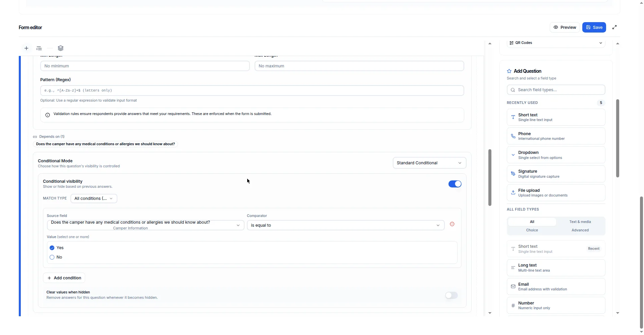The width and height of the screenshot is (644, 335).
Task: Click the Add Question star icon
Action: (509, 71)
